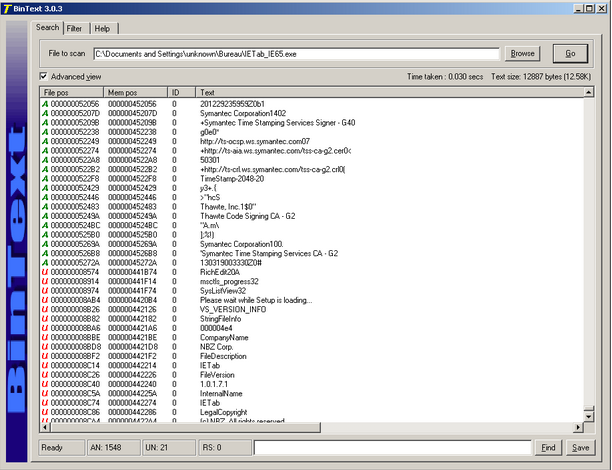This screenshot has width=612, height=470.
Task: Select 'Please wait while Setup is loading...' text
Action: (x=256, y=300)
